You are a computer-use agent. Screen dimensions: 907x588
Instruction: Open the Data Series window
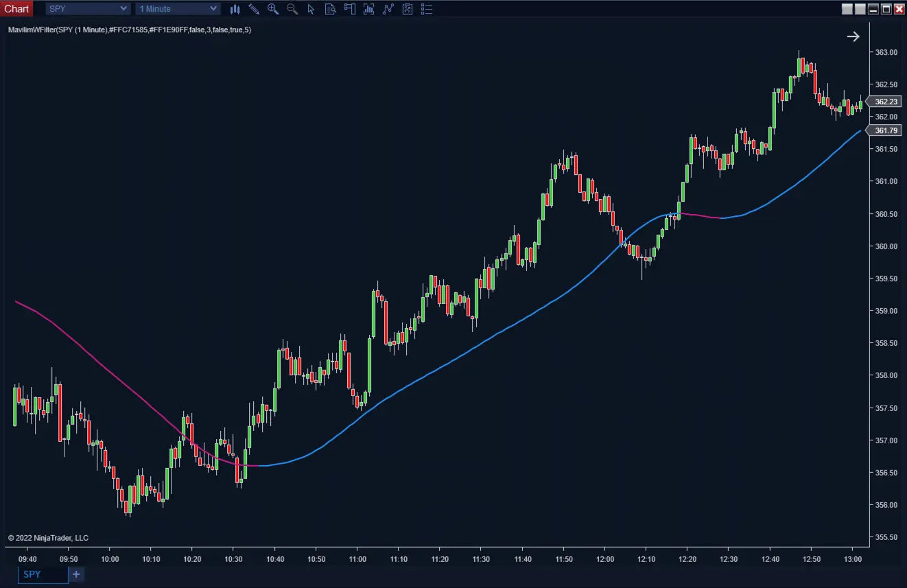[369, 9]
